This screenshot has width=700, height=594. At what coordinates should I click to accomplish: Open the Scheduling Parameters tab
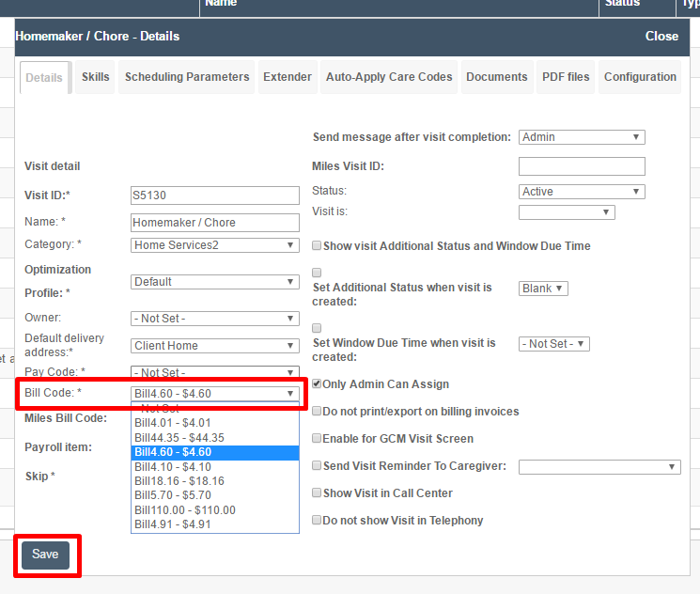click(187, 77)
